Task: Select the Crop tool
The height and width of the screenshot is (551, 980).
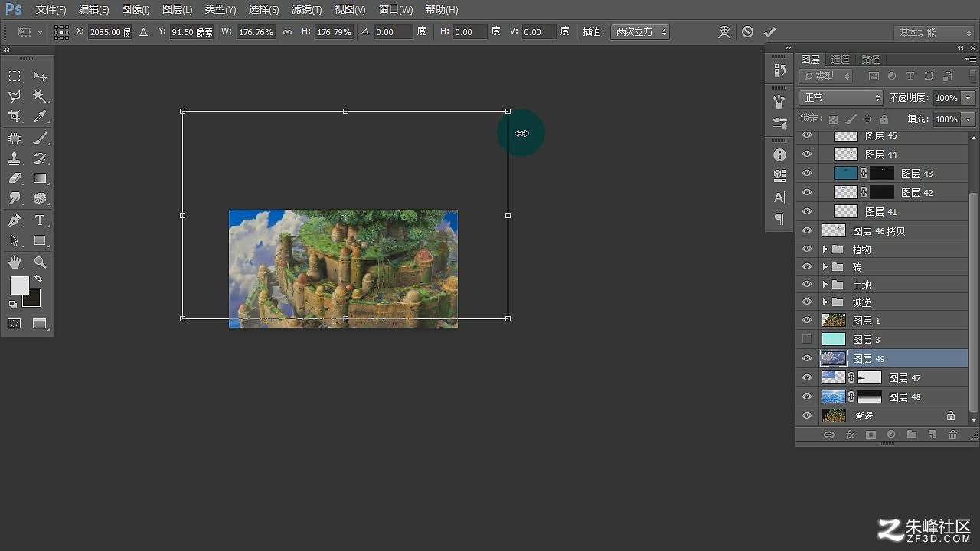Action: (x=15, y=116)
